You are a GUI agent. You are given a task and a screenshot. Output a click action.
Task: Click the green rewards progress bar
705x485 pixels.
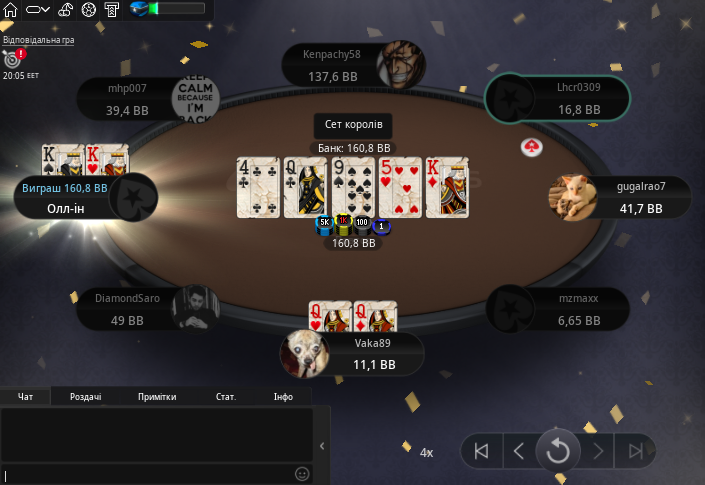[x=177, y=9]
